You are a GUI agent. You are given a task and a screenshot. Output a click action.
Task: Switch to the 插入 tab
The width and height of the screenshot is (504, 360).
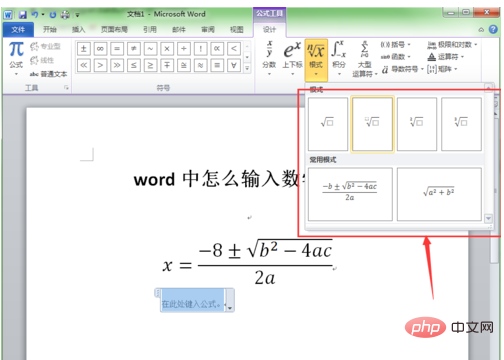point(79,30)
